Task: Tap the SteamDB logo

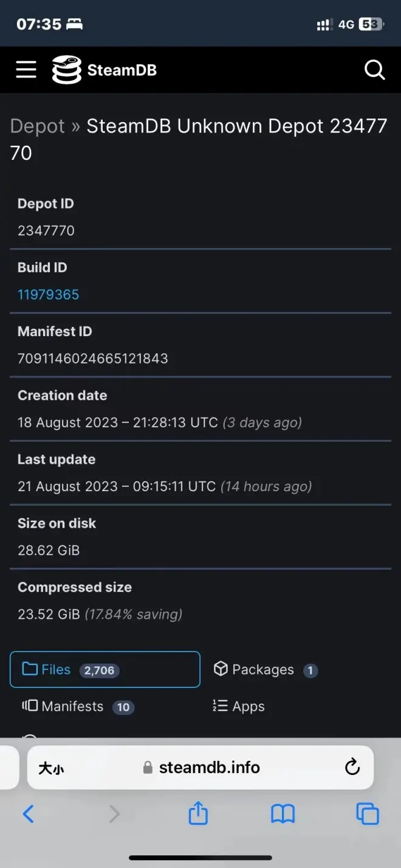Action: coord(105,70)
